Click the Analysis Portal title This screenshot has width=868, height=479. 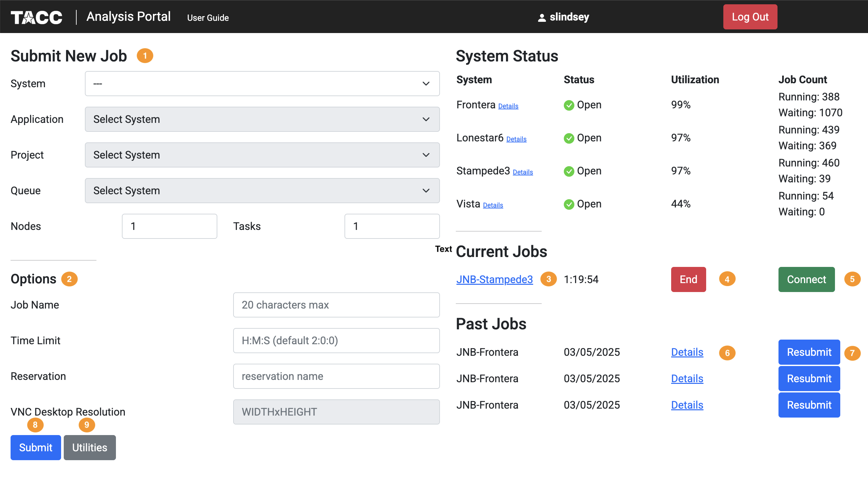pyautogui.click(x=128, y=17)
